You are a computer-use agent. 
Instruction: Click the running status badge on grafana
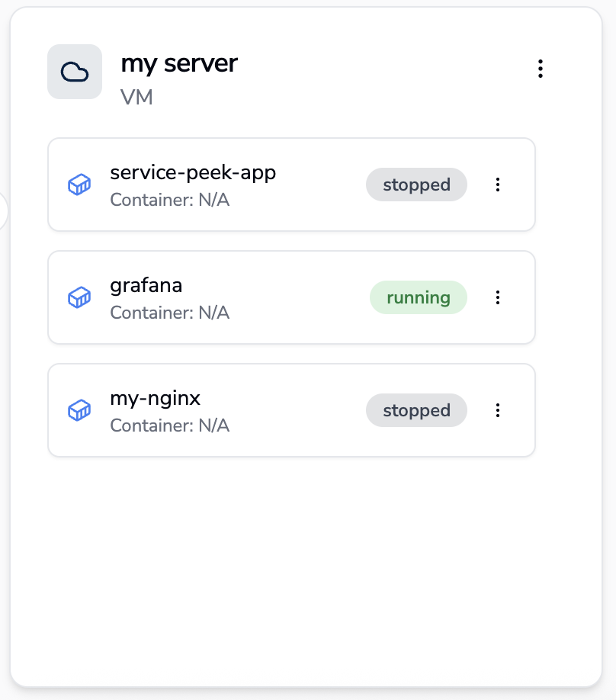(x=418, y=297)
